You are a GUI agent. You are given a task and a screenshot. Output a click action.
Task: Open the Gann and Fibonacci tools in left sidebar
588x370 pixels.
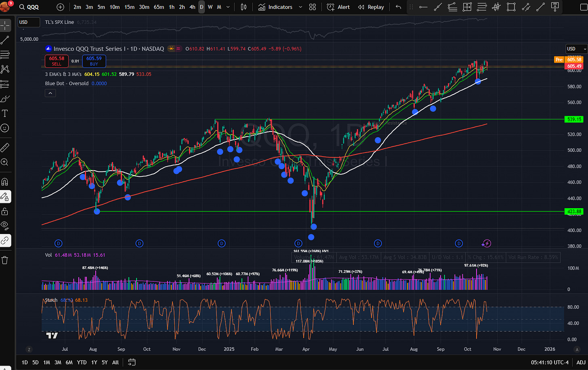click(5, 55)
